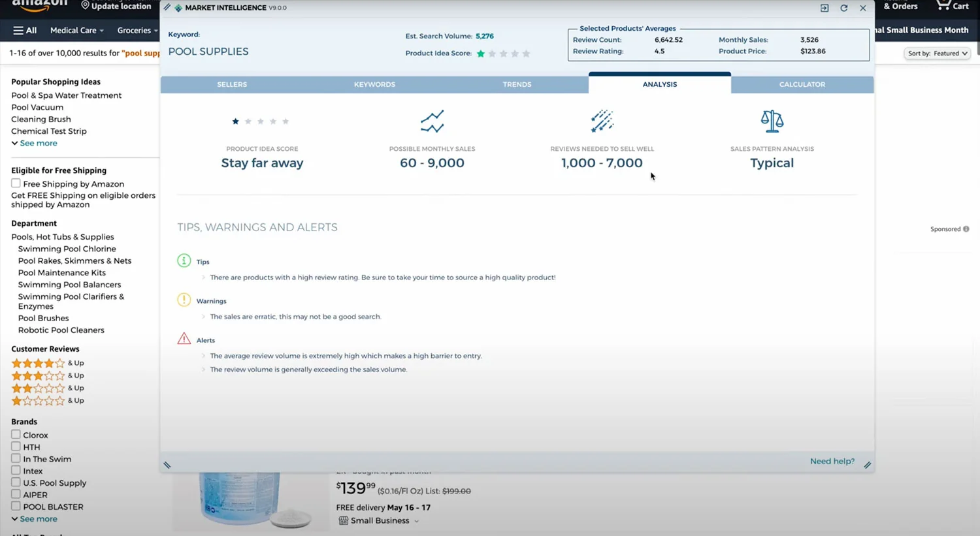Click the Possible Monthly Sales chart icon
This screenshot has width=980, height=536.
point(432,121)
